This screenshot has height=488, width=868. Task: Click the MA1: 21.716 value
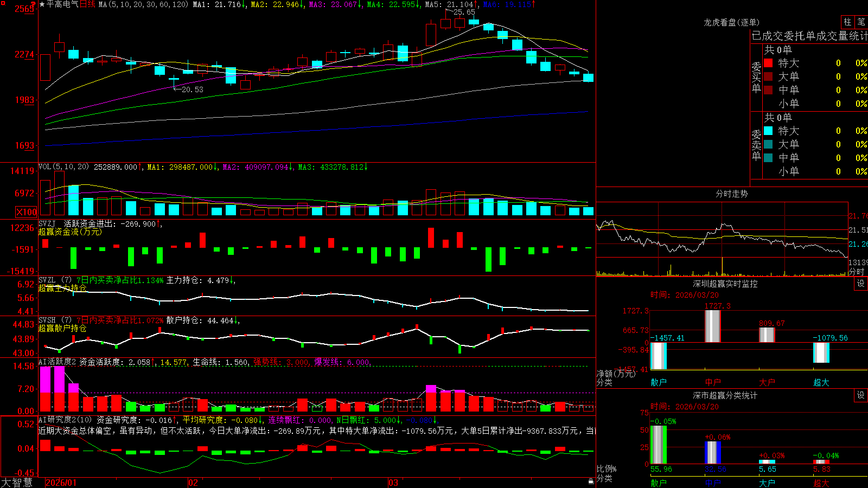click(x=220, y=4)
